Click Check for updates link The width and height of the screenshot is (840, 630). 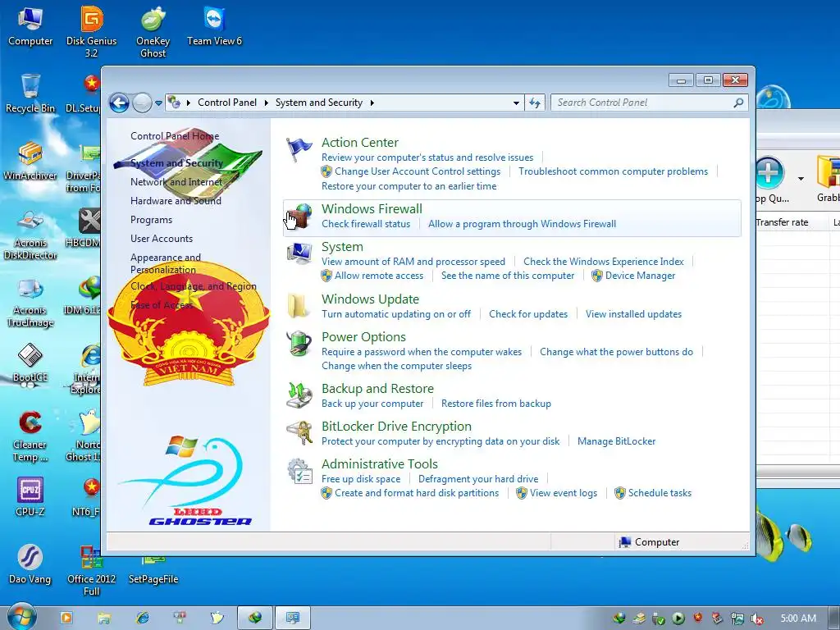coord(528,314)
